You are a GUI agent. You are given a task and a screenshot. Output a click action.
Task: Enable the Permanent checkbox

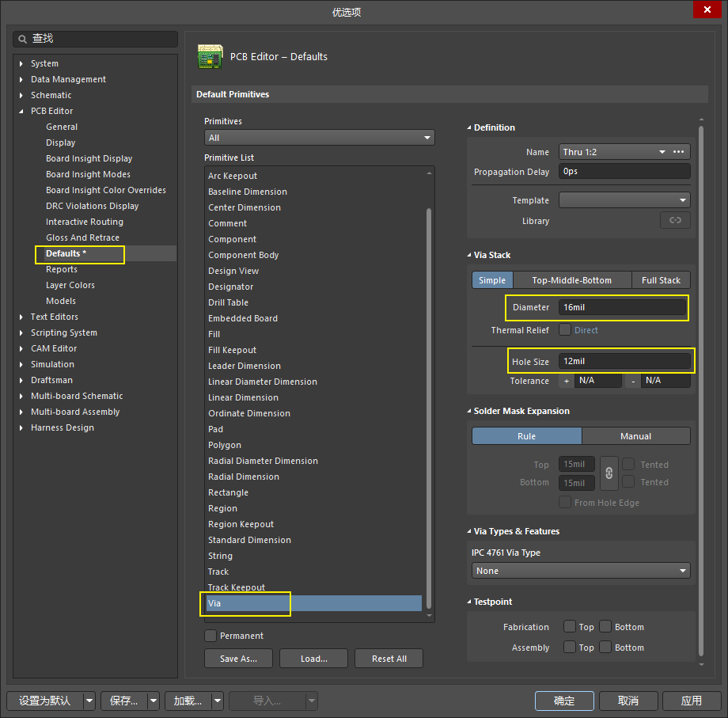(210, 636)
